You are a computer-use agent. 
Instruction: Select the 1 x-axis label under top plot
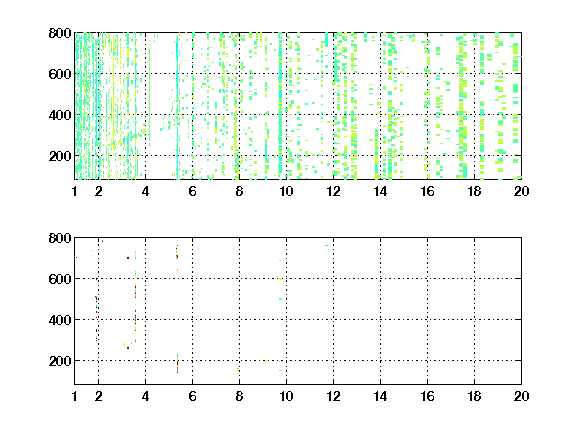(75, 191)
